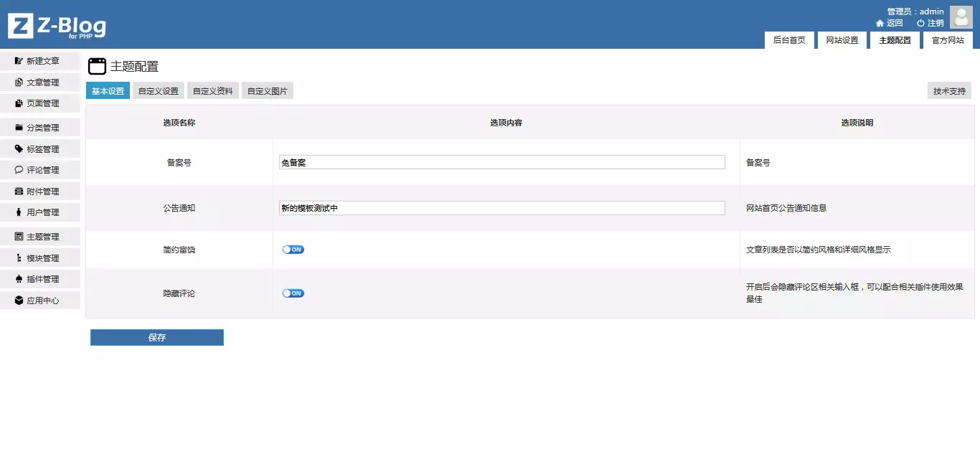Open 模块管理 module manager
The image size is (980, 449).
[39, 257]
